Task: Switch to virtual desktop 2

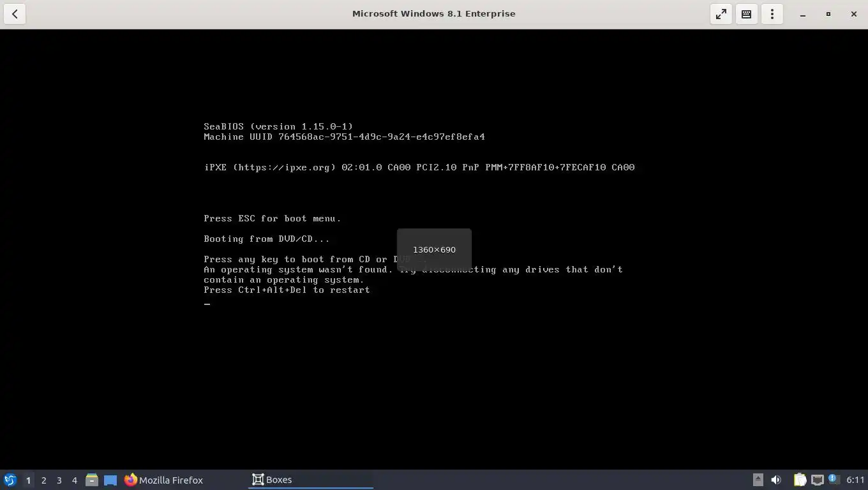Action: (43, 480)
